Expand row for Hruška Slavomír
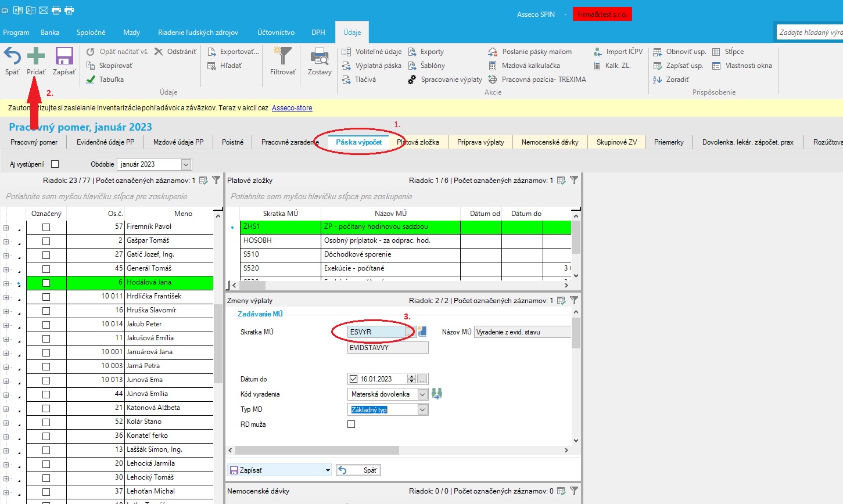 6,311
